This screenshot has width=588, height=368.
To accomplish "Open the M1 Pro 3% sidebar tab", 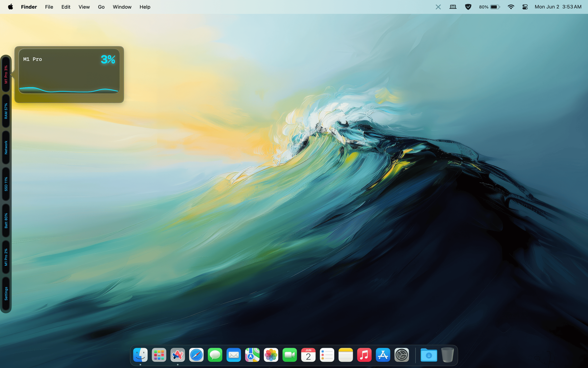I will (6, 74).
